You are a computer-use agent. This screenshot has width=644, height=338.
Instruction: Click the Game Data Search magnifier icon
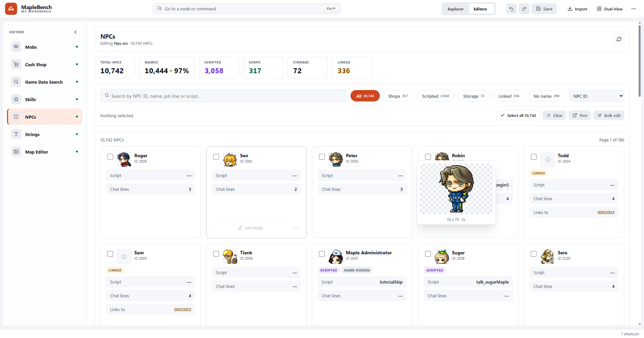[16, 82]
